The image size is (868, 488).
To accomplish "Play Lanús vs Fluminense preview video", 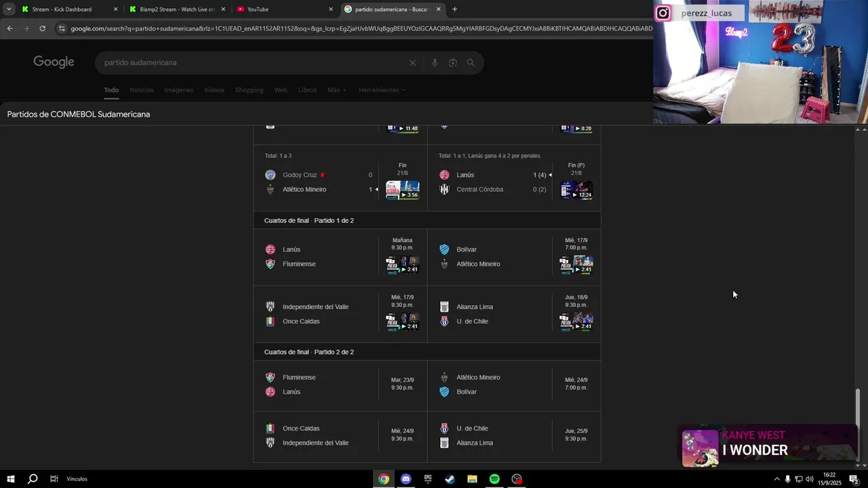I will pyautogui.click(x=402, y=264).
